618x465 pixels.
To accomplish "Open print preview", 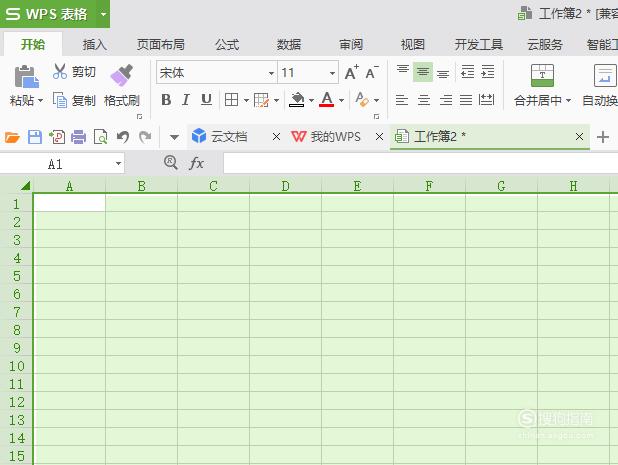I will pyautogui.click(x=101, y=137).
